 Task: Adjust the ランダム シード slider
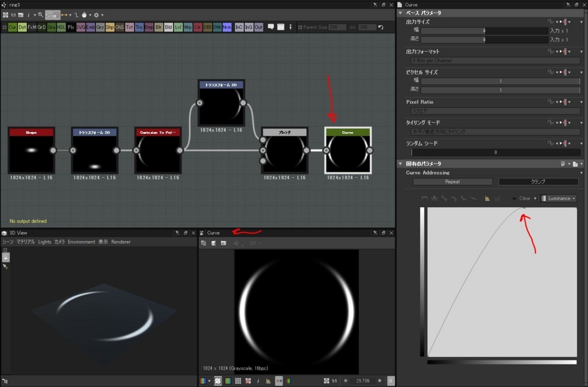click(496, 152)
